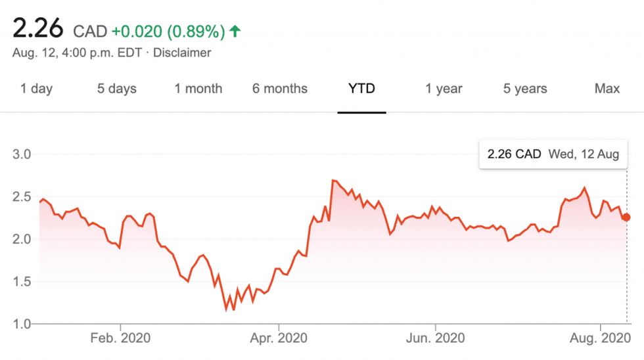Click the Jun. 2020 axis label
644x360 pixels.
click(x=435, y=338)
